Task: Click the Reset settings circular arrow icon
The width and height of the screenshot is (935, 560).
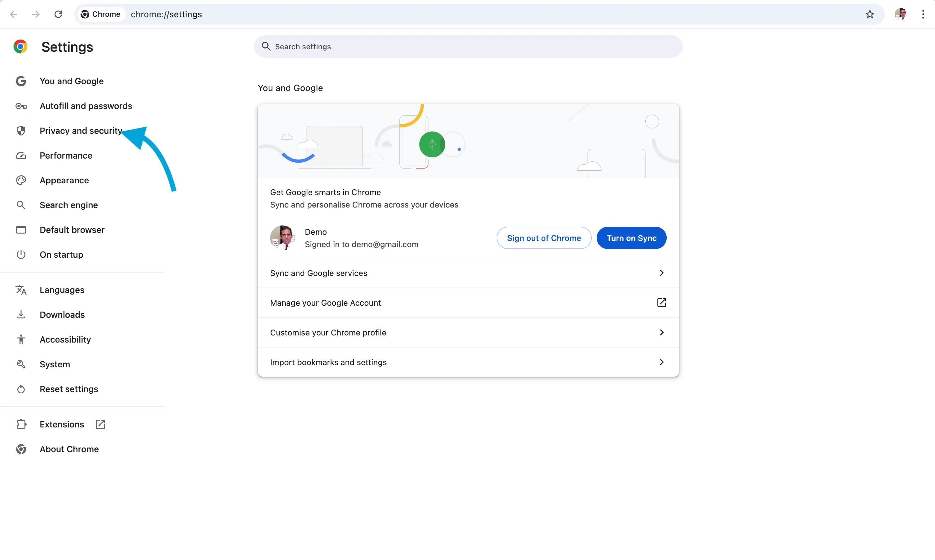Action: [x=21, y=389]
